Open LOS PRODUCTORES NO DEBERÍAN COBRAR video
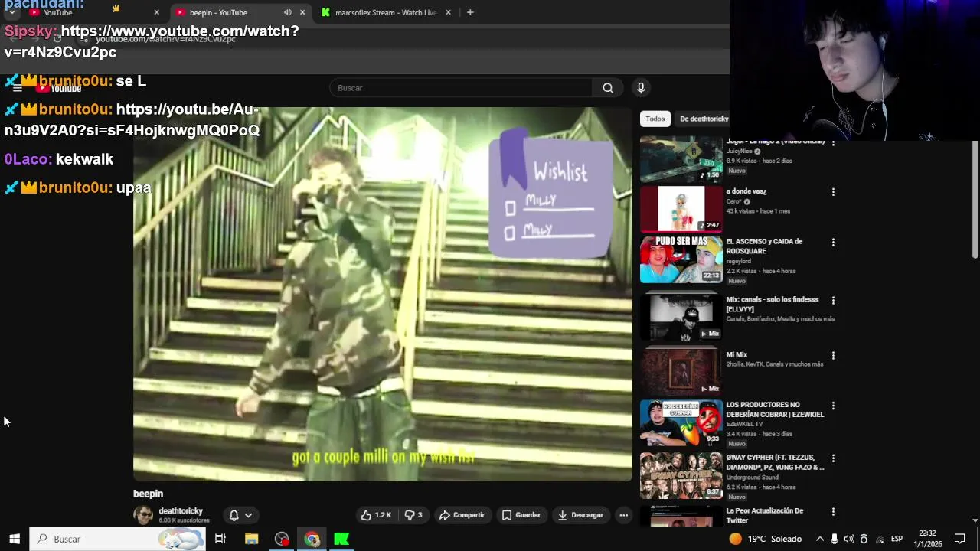The height and width of the screenshot is (551, 980). tap(681, 422)
